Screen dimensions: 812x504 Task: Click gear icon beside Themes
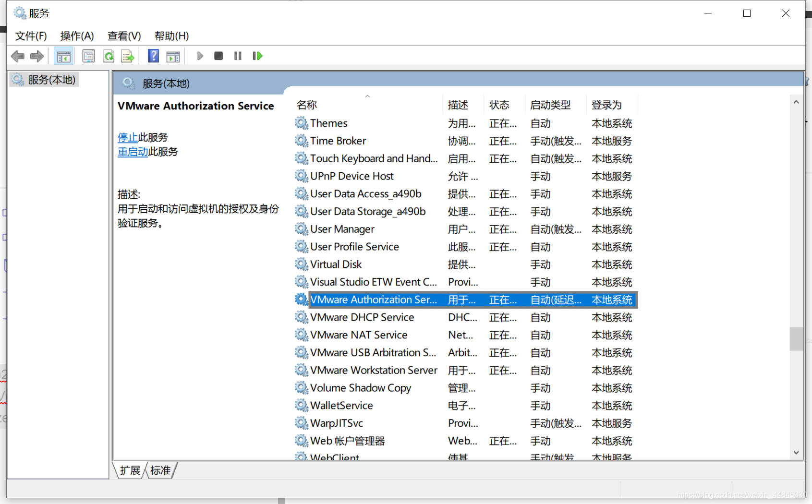tap(302, 123)
